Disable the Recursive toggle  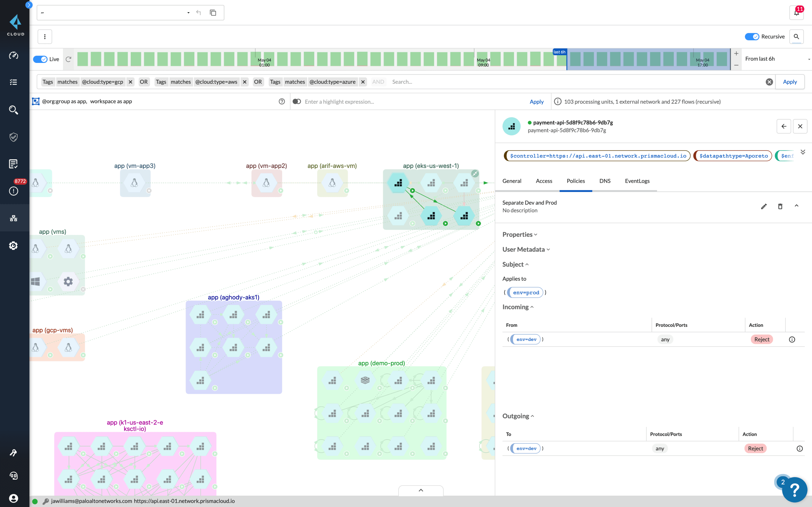[x=752, y=37]
